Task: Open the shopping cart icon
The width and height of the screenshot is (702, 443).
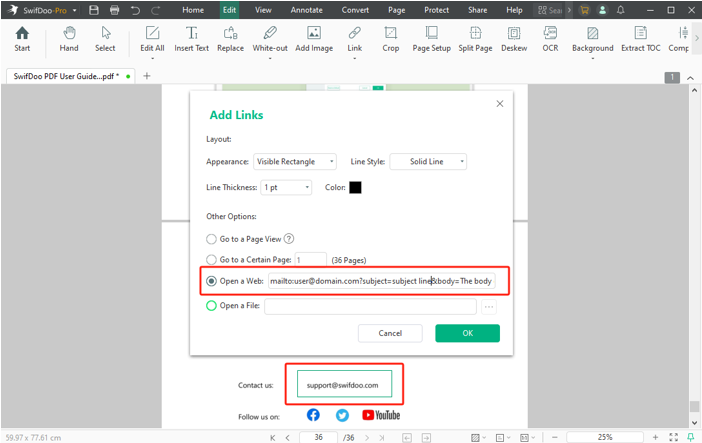Action: [584, 10]
